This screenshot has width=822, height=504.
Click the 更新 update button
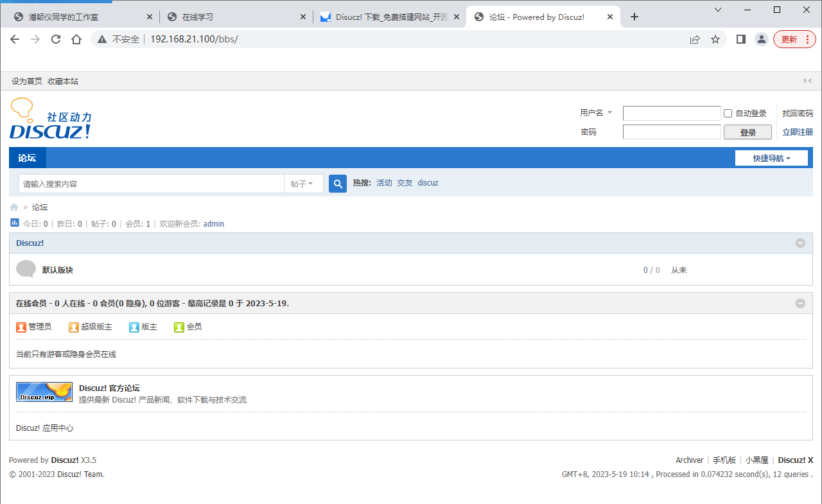789,39
